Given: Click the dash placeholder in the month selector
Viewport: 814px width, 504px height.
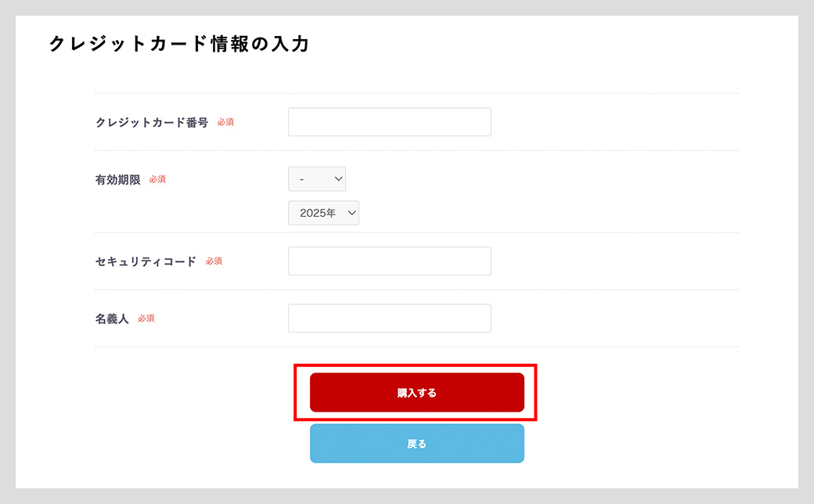Looking at the screenshot, I should point(302,179).
